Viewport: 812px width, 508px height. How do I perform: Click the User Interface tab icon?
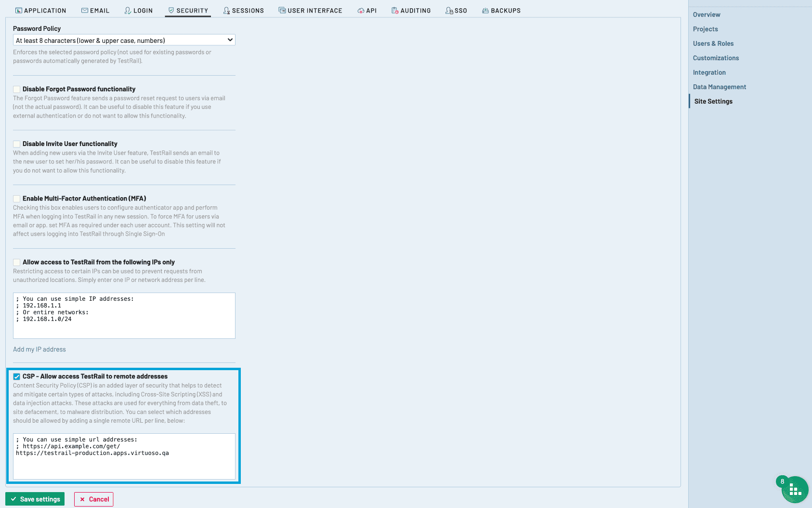[282, 11]
